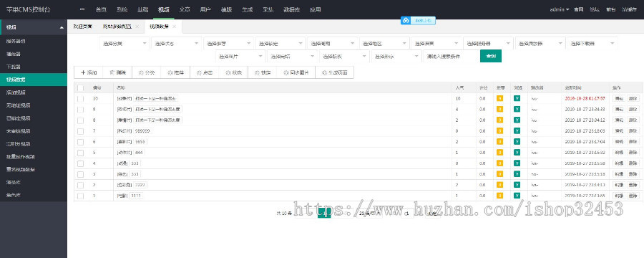Check the checkbox for row 8
Screen dimensions: 644x258
click(80, 120)
